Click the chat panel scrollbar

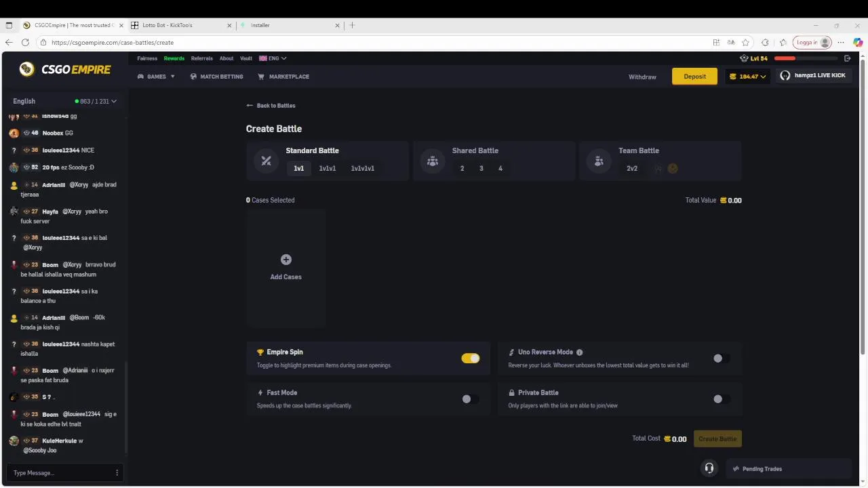pos(125,407)
